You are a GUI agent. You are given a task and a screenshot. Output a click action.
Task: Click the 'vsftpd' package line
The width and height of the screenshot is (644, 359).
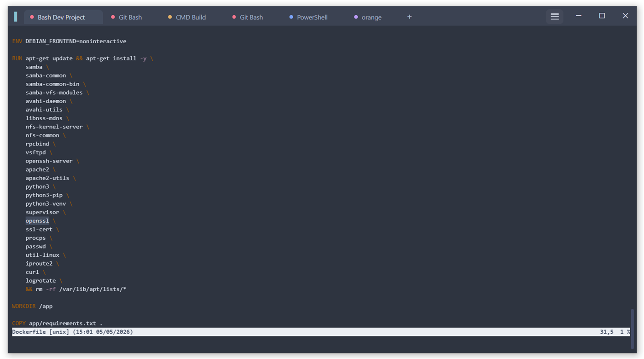pyautogui.click(x=36, y=152)
